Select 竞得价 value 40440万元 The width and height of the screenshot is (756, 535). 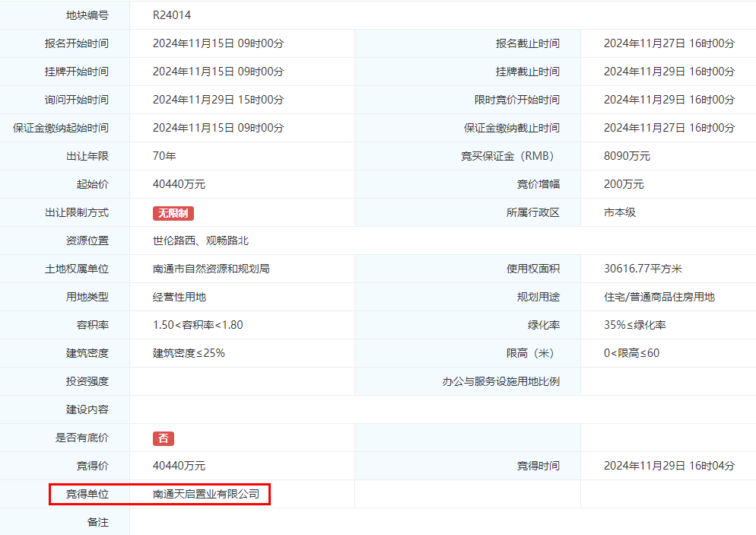(179, 466)
